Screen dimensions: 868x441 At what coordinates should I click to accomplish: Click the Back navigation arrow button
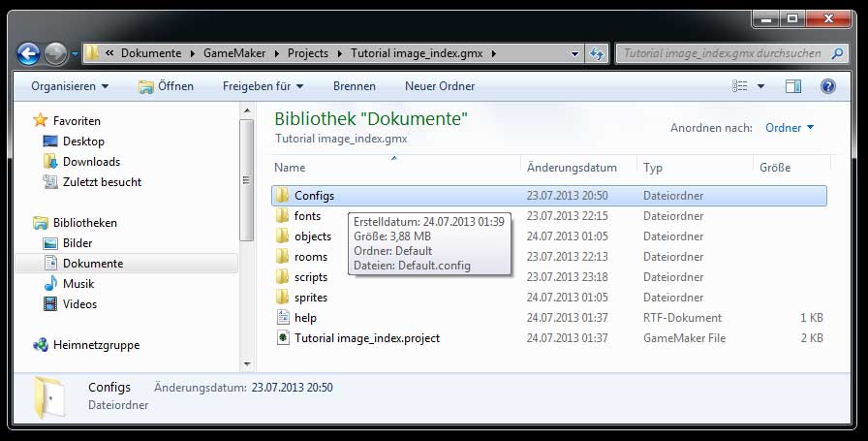pos(29,53)
